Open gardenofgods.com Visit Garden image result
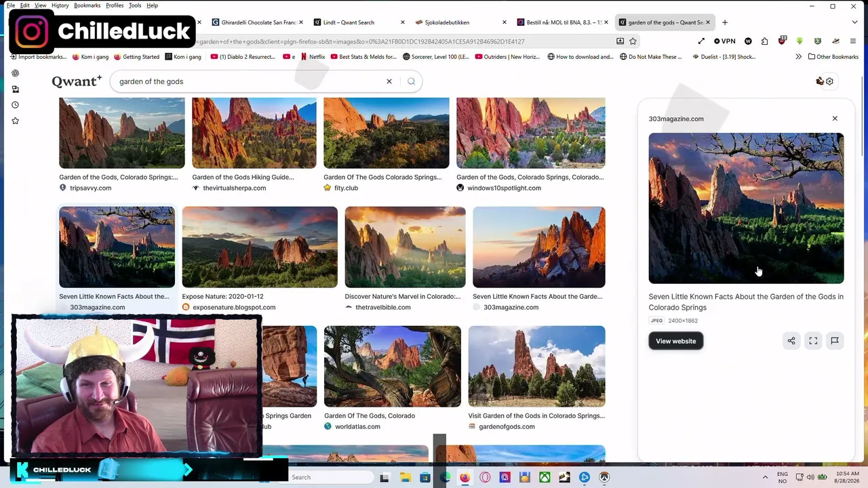The height and width of the screenshot is (488, 868). coord(537,366)
